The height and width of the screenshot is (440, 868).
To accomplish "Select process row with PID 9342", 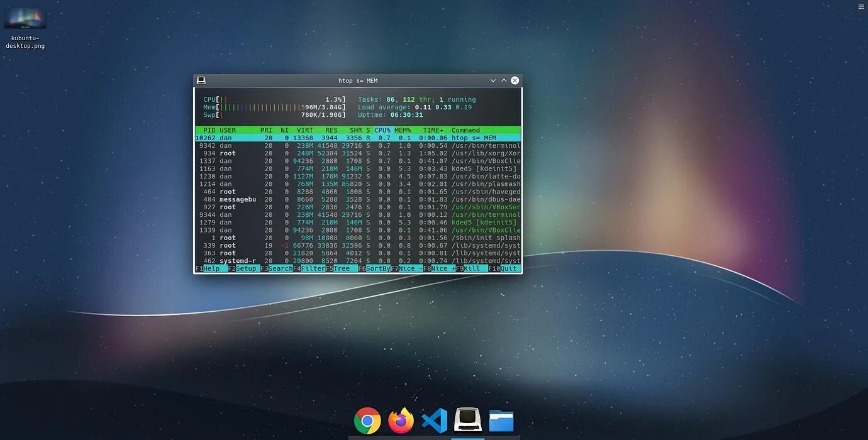I will (358, 146).
